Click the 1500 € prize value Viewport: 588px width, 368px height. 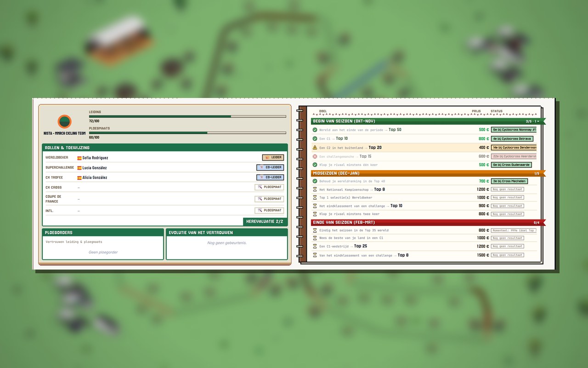coord(483,255)
